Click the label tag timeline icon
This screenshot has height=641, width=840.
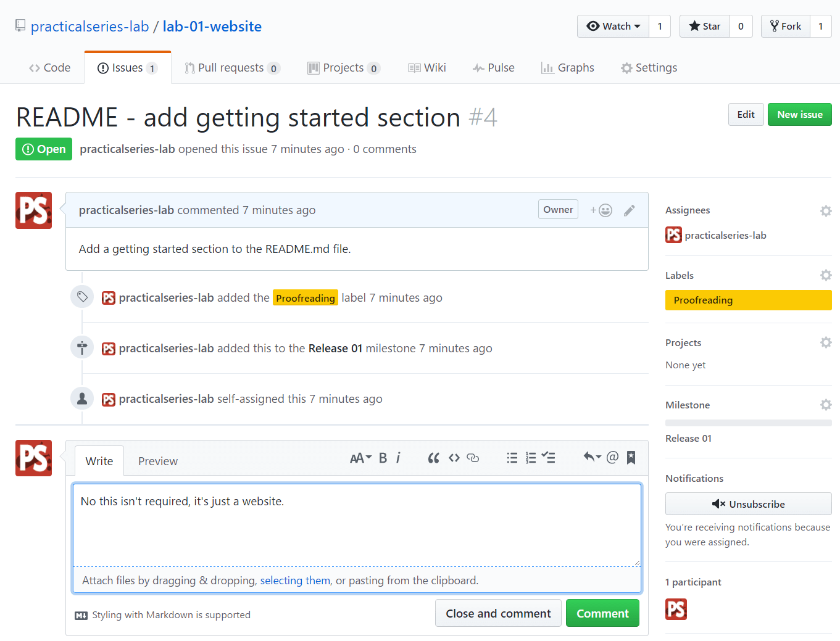tap(82, 297)
